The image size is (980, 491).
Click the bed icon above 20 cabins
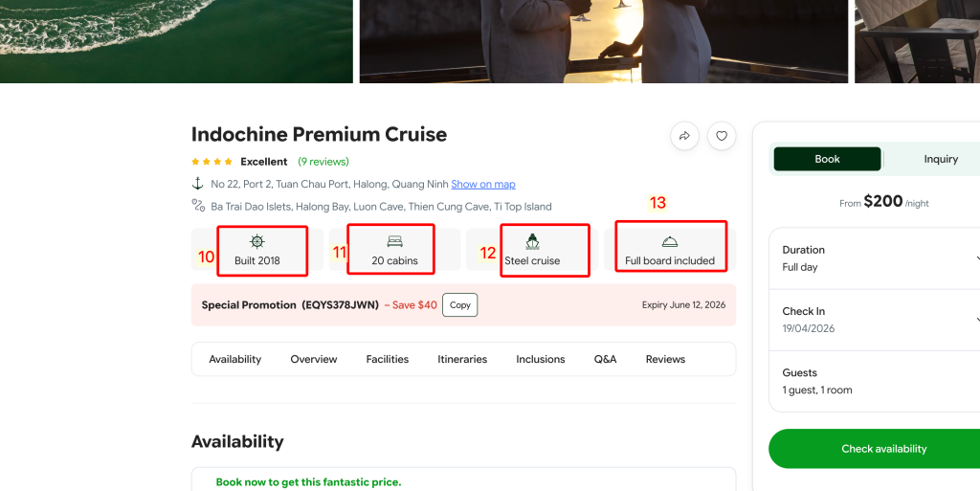click(x=394, y=241)
